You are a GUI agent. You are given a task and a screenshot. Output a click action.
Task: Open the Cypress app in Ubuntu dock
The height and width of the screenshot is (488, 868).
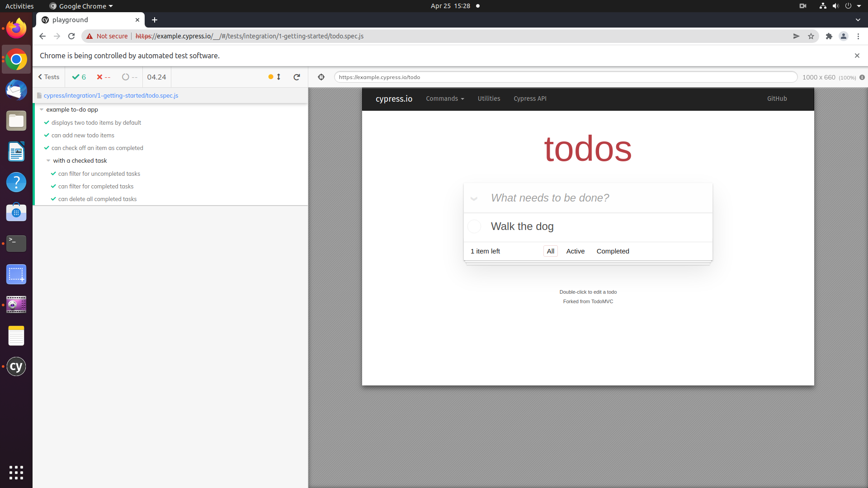click(16, 366)
